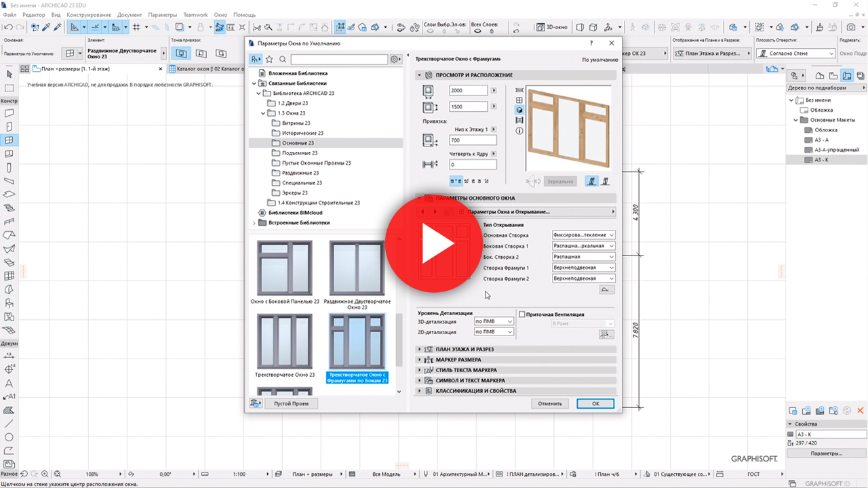Toggle the grid snap icon
The image size is (868, 488).
(x=136, y=27)
